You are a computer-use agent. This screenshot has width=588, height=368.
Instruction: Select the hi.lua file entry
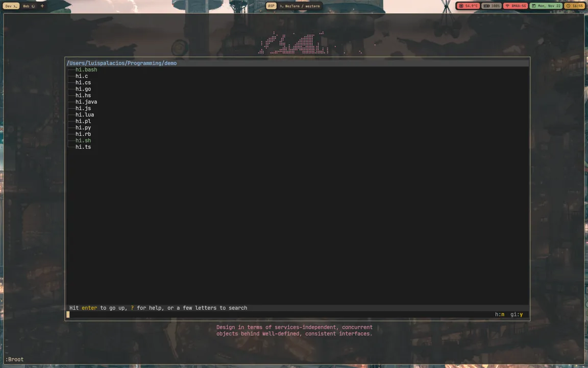pyautogui.click(x=85, y=114)
